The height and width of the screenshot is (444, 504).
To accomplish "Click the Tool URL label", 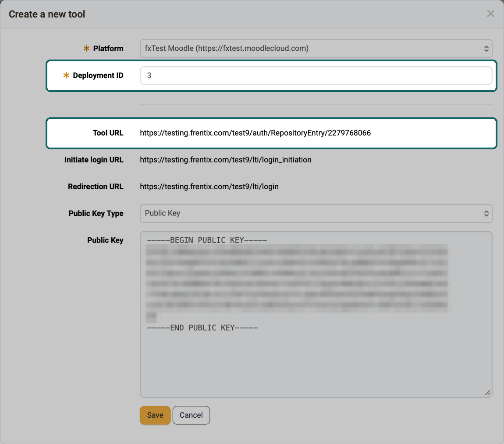I will (x=108, y=133).
